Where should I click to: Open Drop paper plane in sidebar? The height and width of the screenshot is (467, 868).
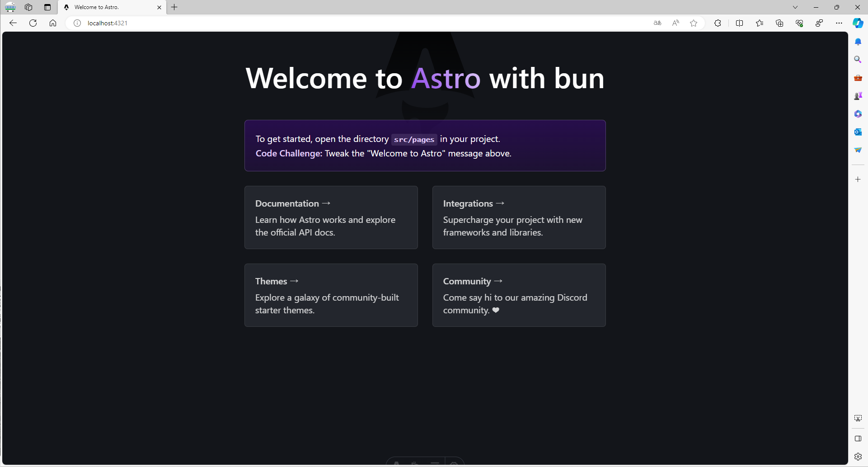tap(858, 150)
